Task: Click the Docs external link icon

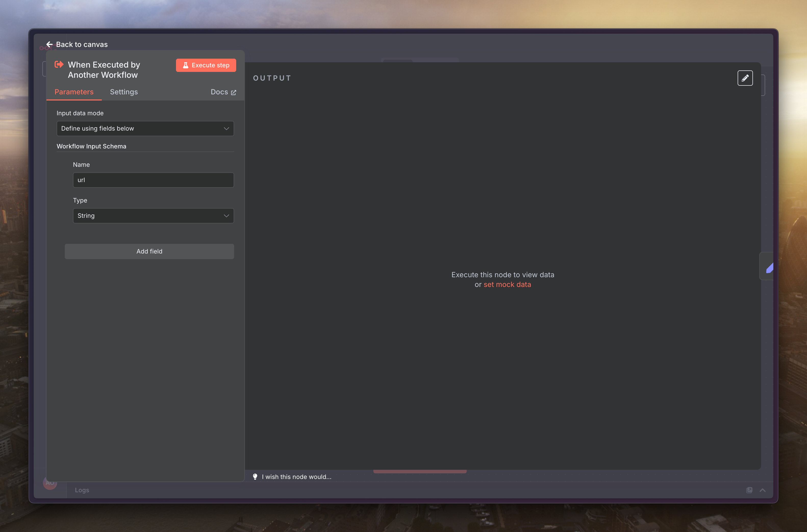Action: pyautogui.click(x=233, y=92)
